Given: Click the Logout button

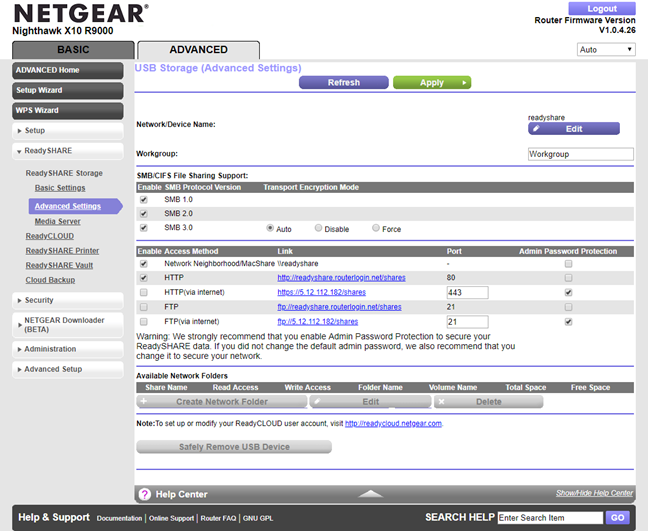Looking at the screenshot, I should click(x=602, y=8).
